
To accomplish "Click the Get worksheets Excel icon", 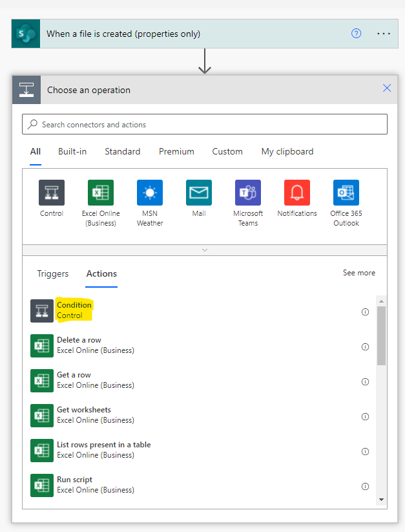I will 42,416.
